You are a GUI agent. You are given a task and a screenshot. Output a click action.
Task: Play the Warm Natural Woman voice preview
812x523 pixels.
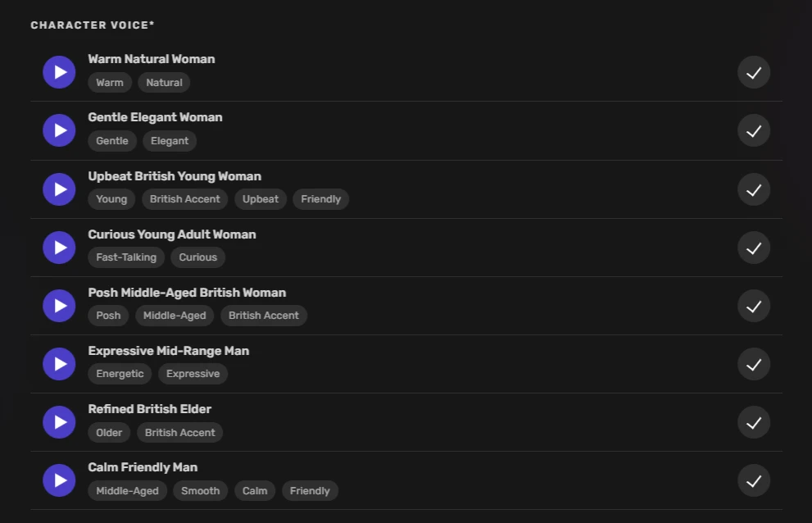click(x=59, y=72)
